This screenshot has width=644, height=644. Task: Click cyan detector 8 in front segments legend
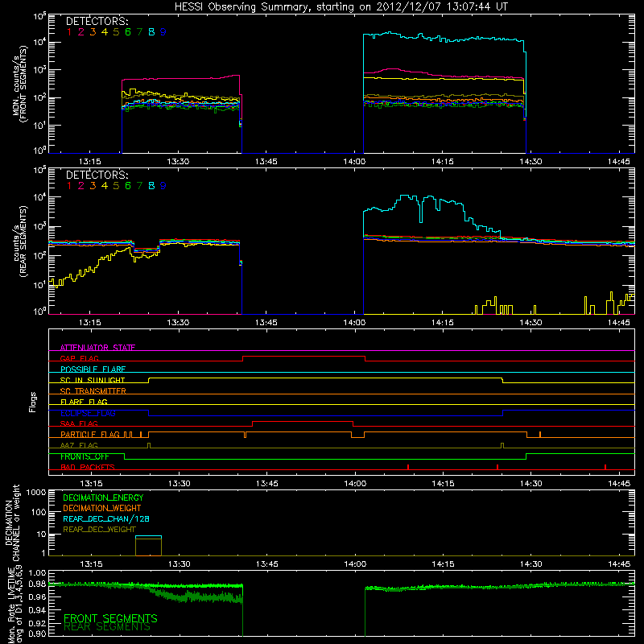(x=151, y=32)
